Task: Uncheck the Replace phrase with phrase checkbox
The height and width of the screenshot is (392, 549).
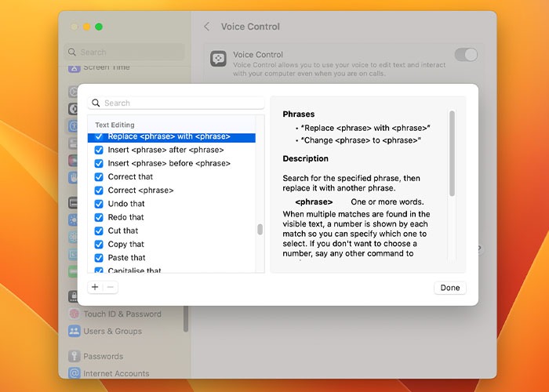Action: click(99, 136)
